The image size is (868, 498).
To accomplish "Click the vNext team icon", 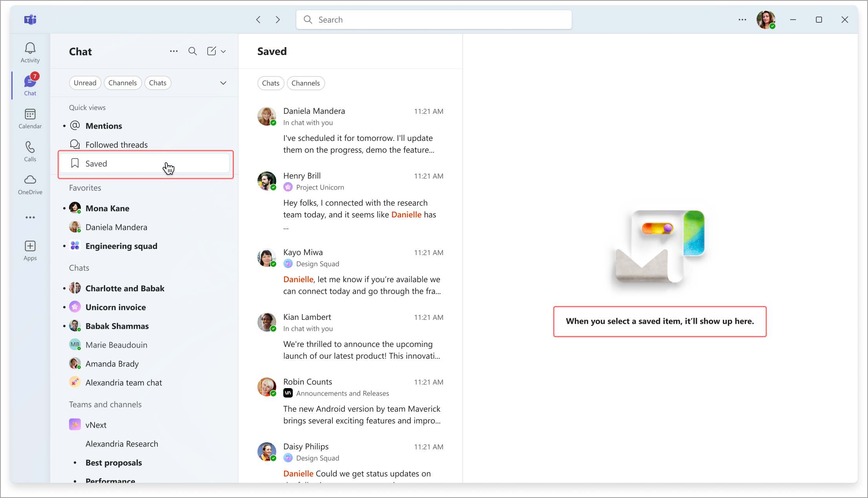I will click(75, 425).
